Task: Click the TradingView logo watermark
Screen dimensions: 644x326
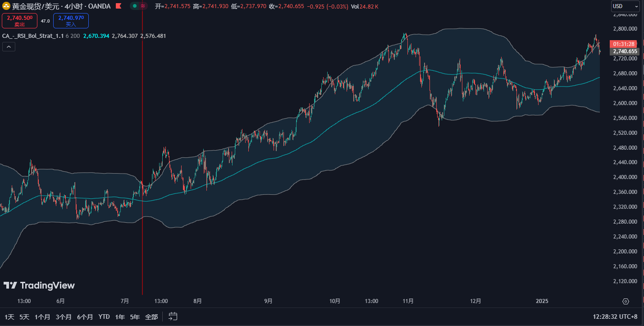Action: pos(39,285)
